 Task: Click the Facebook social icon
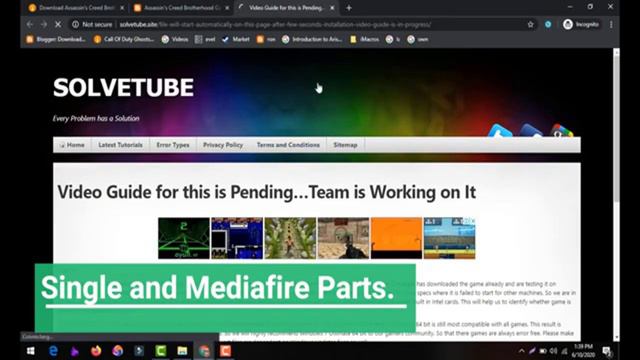531,131
